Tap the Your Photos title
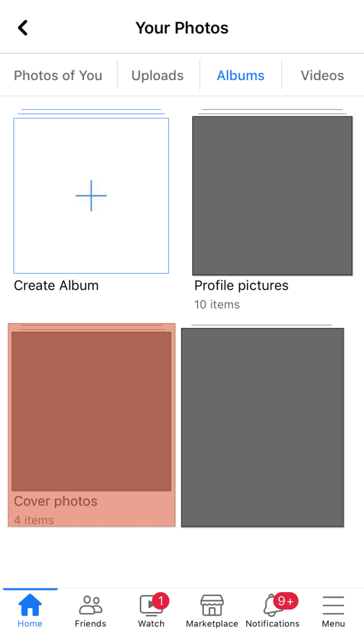The width and height of the screenshot is (364, 631). 182,28
